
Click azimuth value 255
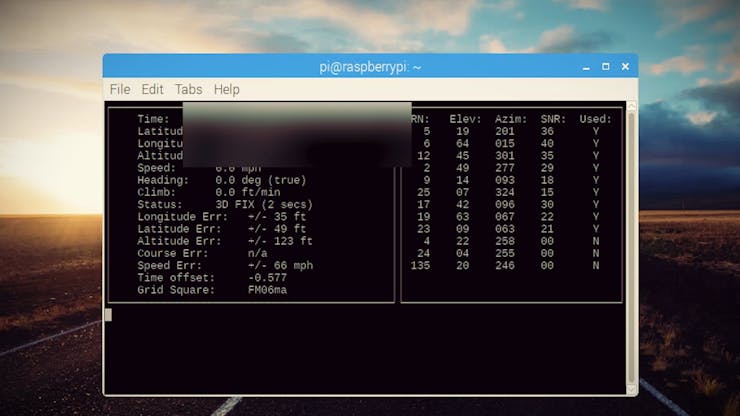click(505, 253)
